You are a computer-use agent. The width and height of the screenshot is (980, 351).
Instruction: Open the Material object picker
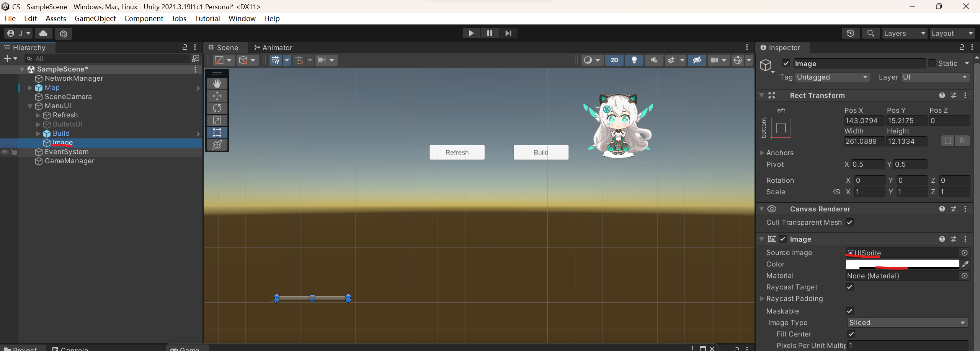[965, 276]
